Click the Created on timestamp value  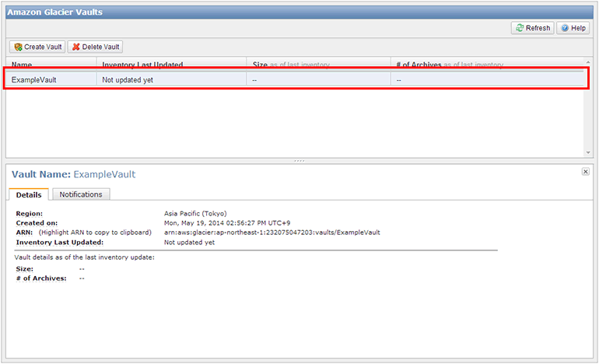point(227,223)
